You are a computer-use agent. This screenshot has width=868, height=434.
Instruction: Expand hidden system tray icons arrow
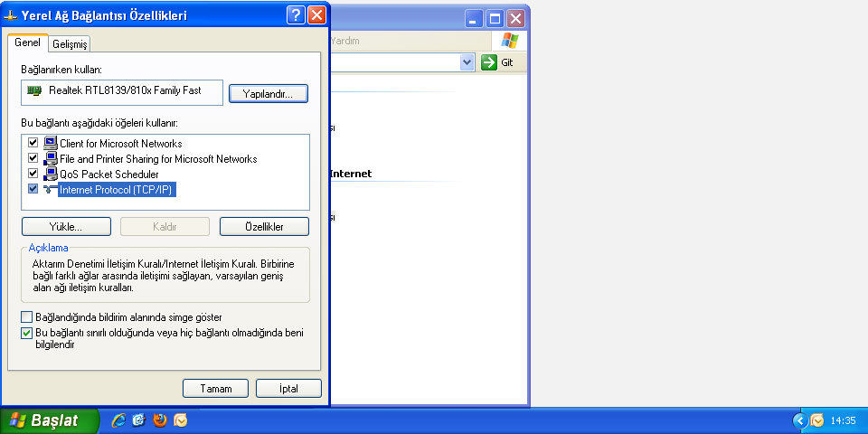(800, 420)
